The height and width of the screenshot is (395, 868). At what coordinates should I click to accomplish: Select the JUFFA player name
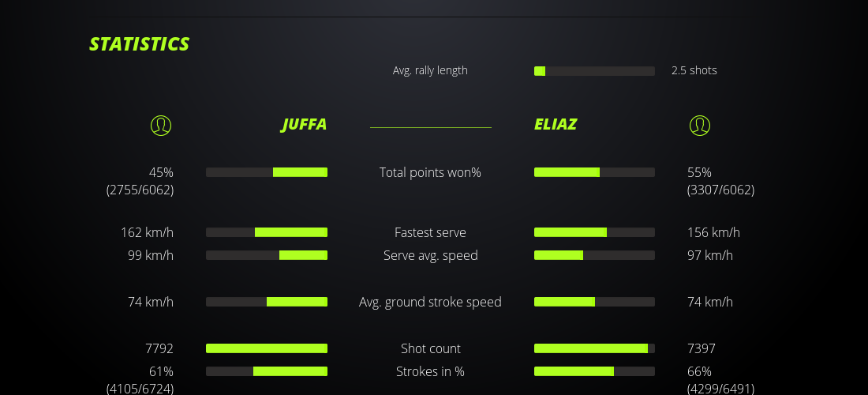point(304,125)
